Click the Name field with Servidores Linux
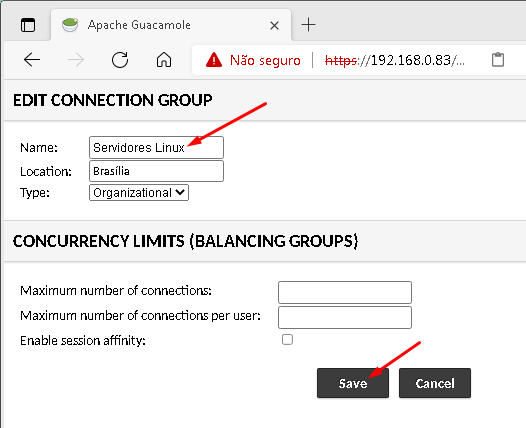Image resolution: width=526 pixels, height=428 pixels. click(x=156, y=147)
